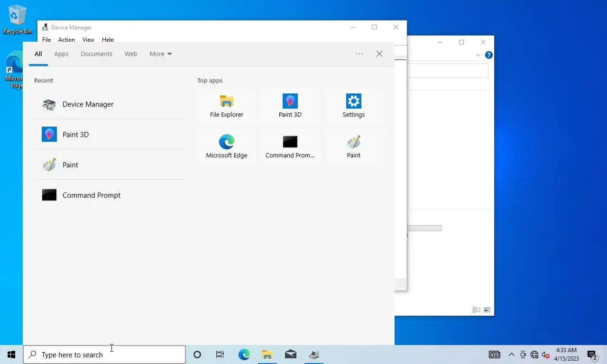This screenshot has height=364, width=607.
Task: Minimize the back Explorer window
Action: click(440, 42)
